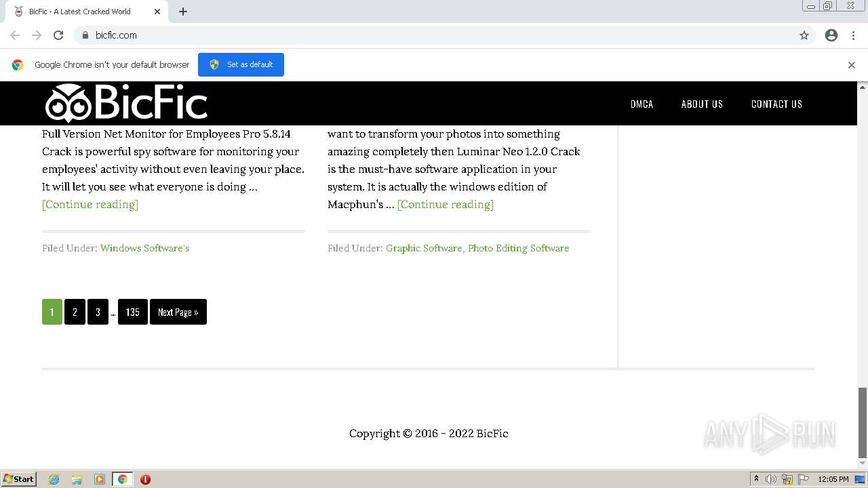Close the BicFic browser tab
Screen dimensions: 868x488
click(x=157, y=12)
